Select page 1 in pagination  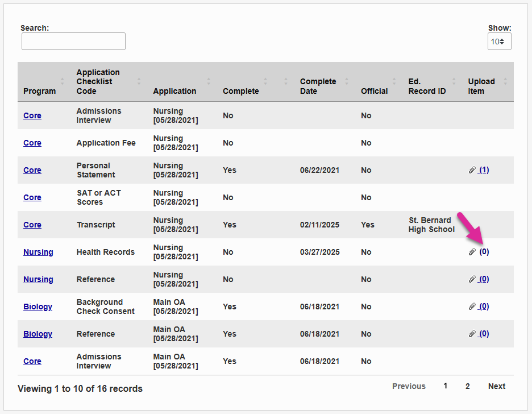pos(446,386)
